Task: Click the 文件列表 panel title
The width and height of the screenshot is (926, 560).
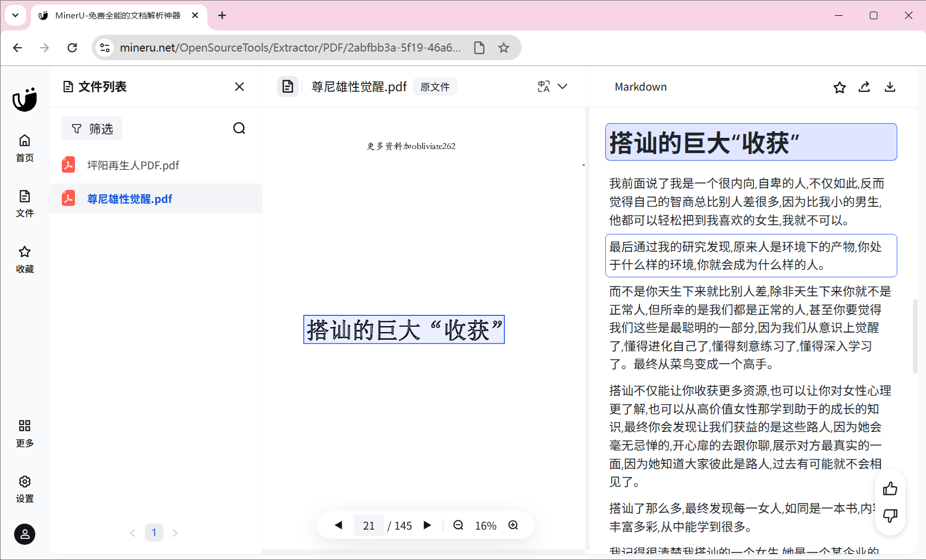Action: click(x=102, y=87)
